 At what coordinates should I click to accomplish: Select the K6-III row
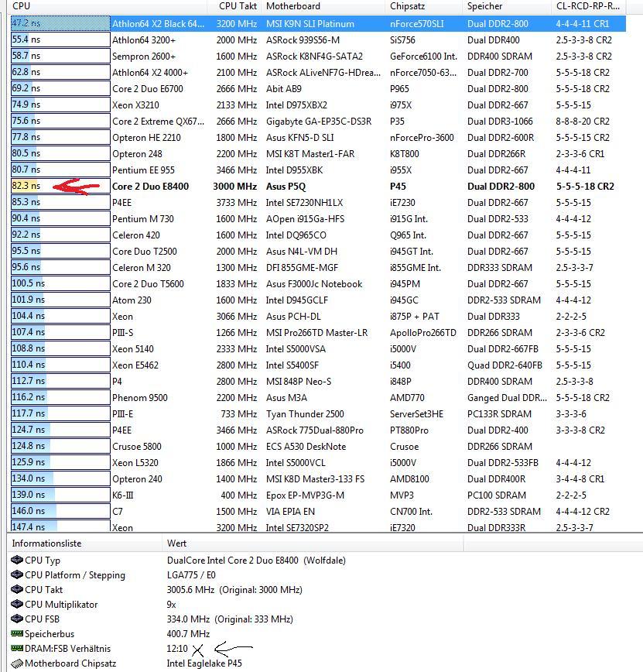pos(318,495)
